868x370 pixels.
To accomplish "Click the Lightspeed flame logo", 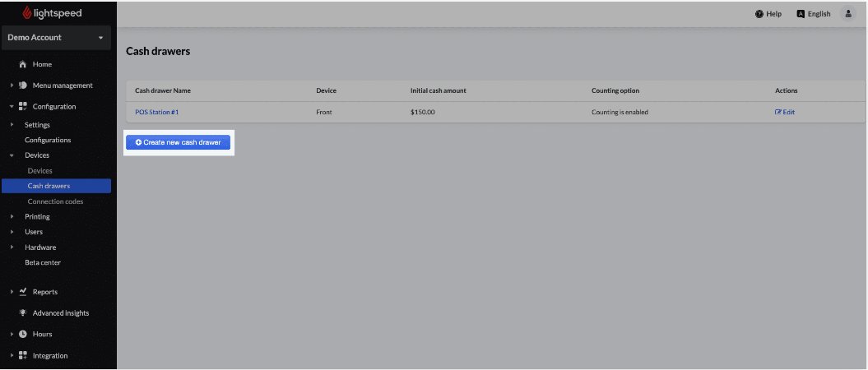I will (28, 13).
